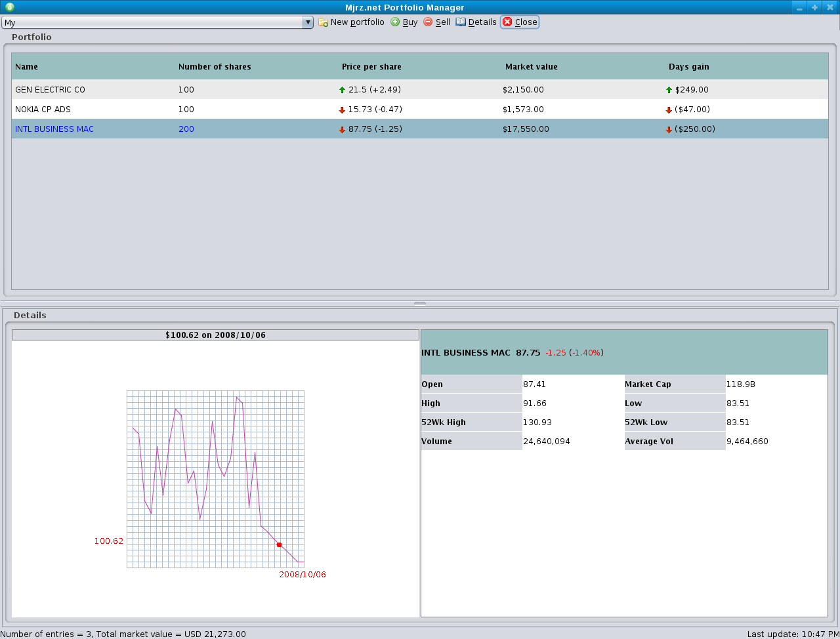
Task: Click red down arrow beside ($250.00)
Action: pos(669,130)
